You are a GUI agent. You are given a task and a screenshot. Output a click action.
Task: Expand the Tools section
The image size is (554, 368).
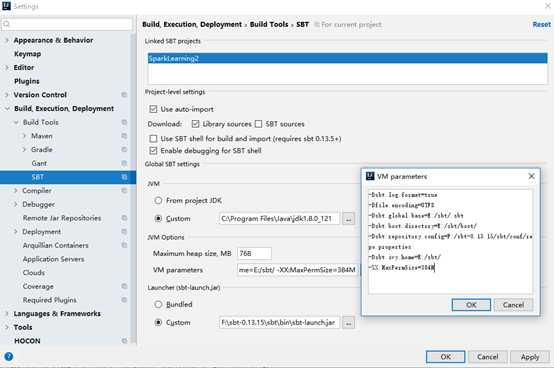point(7,327)
